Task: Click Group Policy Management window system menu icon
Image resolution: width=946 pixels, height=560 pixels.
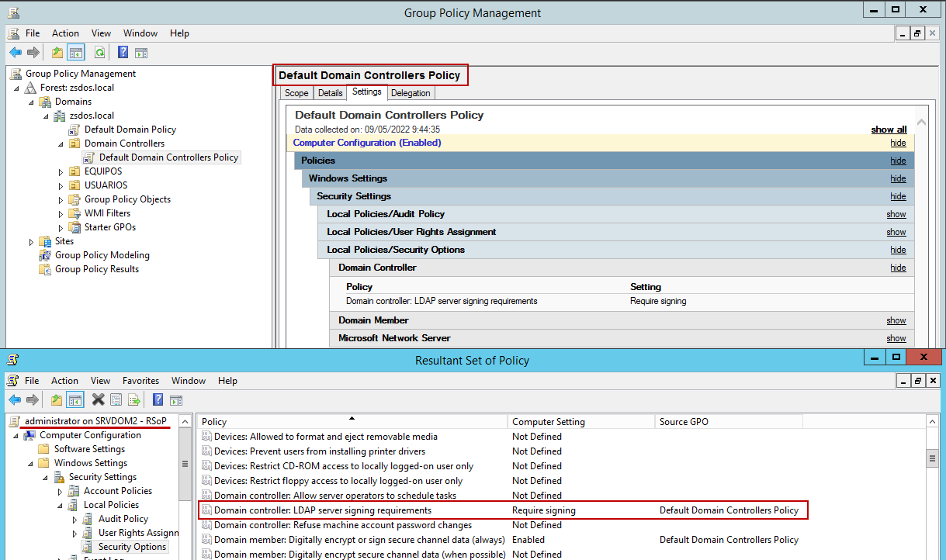Action: 14,12
